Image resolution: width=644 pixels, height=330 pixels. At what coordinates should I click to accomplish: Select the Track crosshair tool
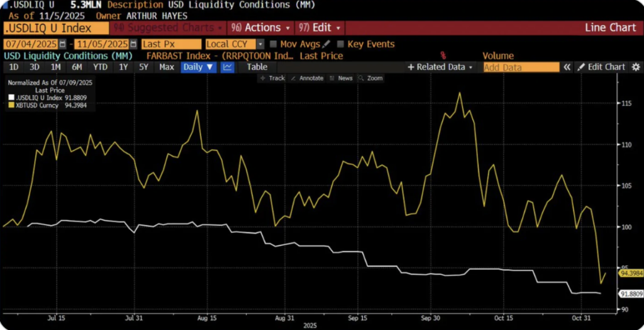[272, 78]
